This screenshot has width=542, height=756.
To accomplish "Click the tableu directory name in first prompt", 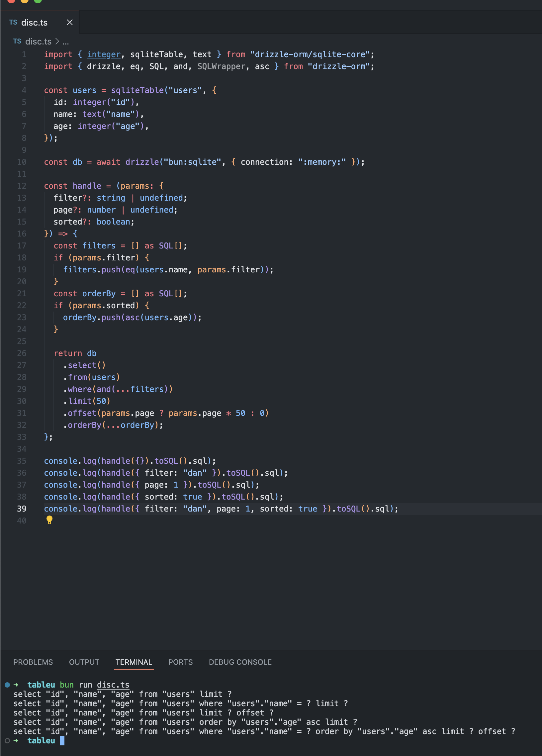I will click(41, 685).
